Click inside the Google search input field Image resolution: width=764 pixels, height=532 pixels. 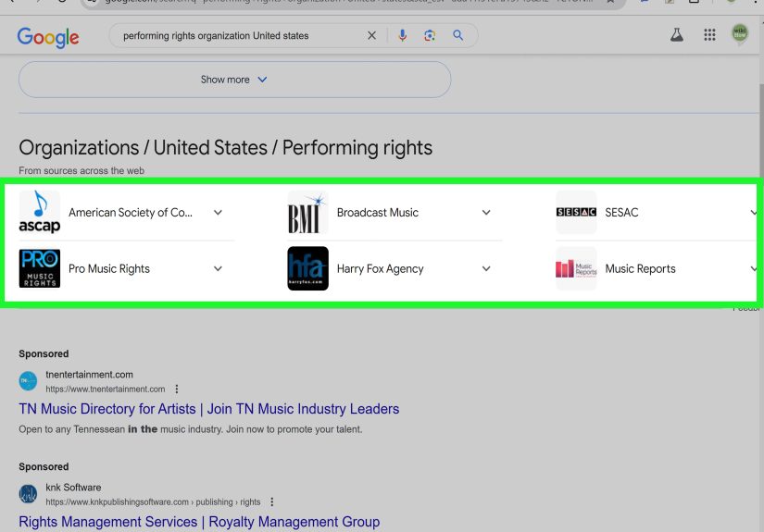pyautogui.click(x=232, y=36)
